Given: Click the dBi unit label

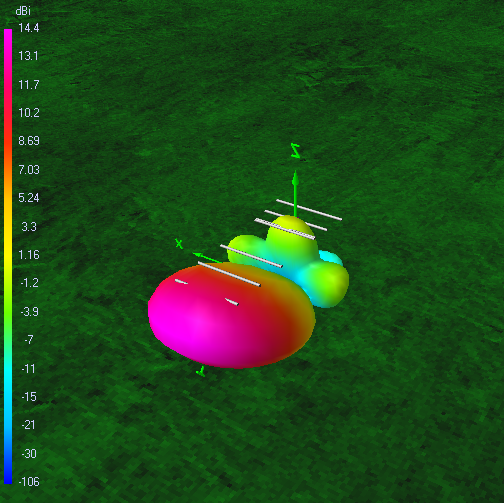Looking at the screenshot, I should (23, 11).
